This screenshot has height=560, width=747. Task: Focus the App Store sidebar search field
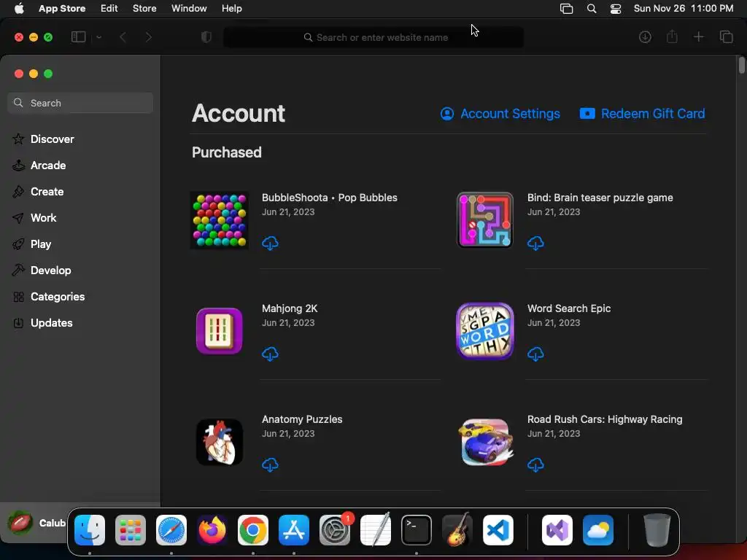coord(80,103)
